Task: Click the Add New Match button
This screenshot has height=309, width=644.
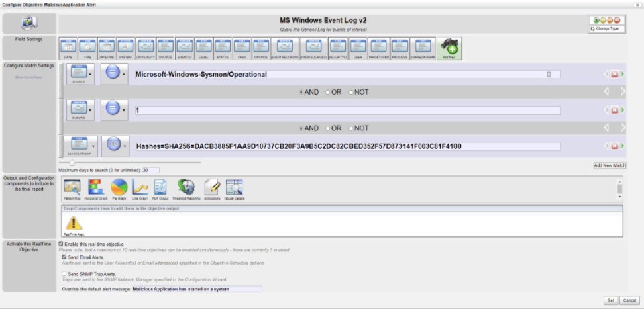Action: tap(610, 165)
